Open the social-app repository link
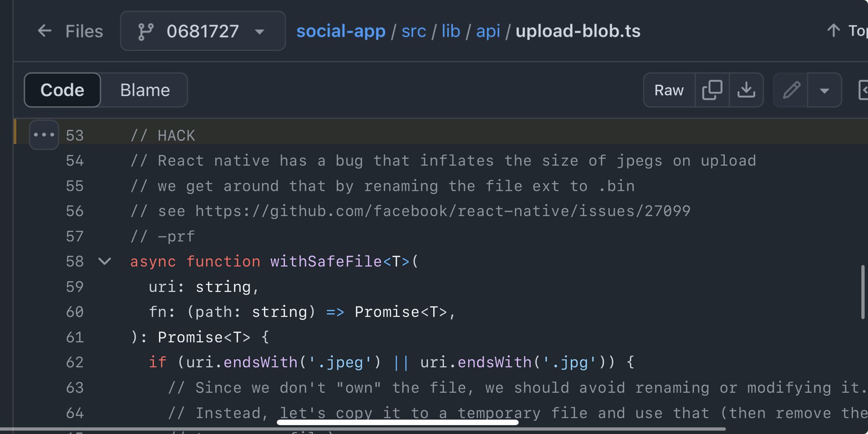Viewport: 868px width, 434px height. 341,31
